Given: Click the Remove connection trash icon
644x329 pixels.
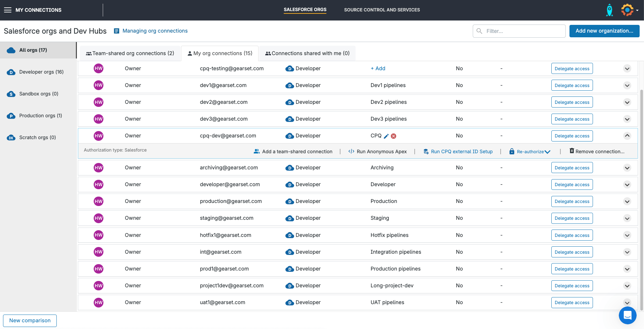Looking at the screenshot, I should pos(571,151).
